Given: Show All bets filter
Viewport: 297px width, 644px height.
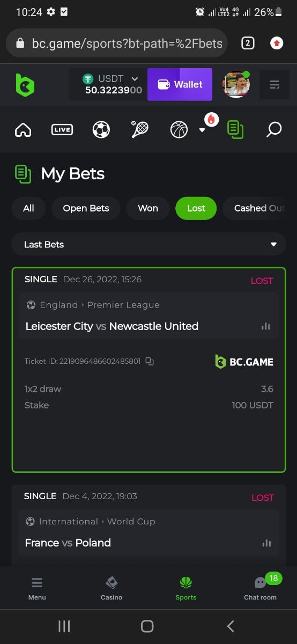Looking at the screenshot, I should 29,208.
